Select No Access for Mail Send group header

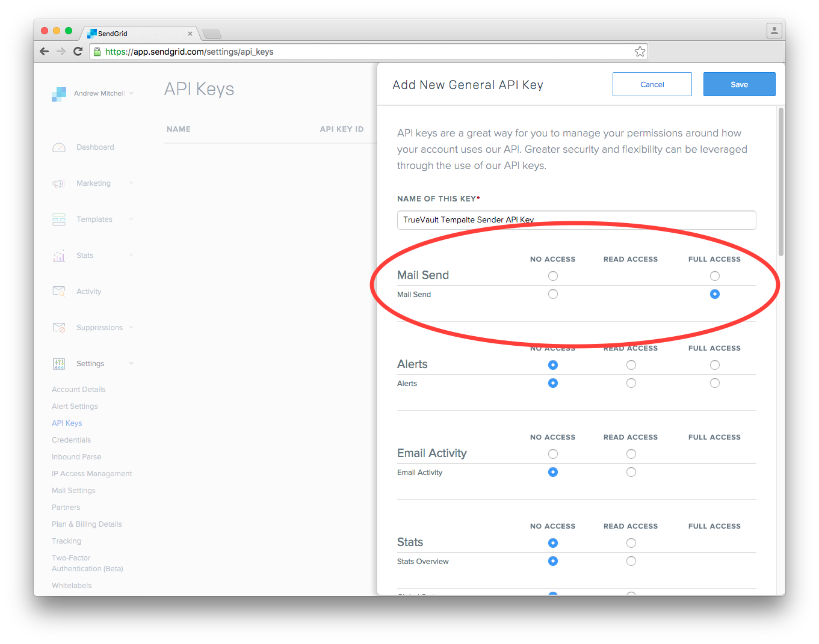pyautogui.click(x=553, y=276)
